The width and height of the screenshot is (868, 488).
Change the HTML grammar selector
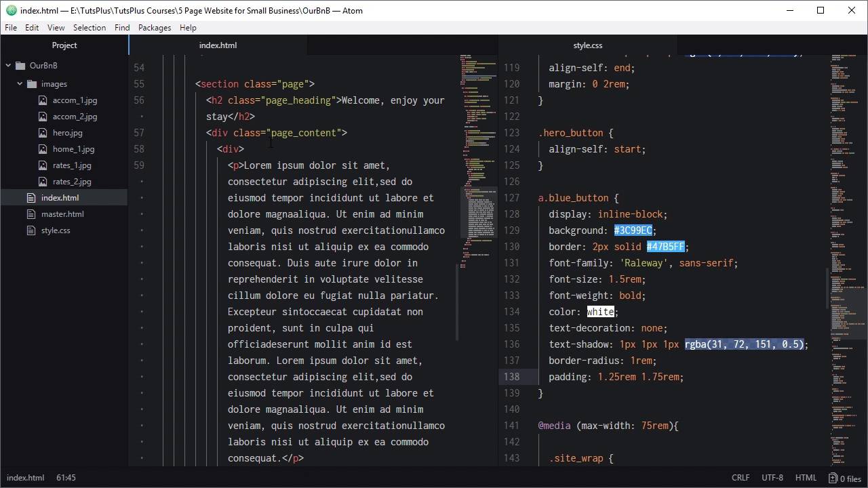point(806,478)
